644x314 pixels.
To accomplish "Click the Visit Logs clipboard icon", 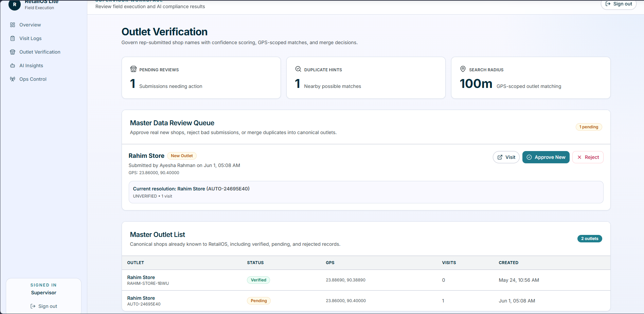I will [13, 38].
